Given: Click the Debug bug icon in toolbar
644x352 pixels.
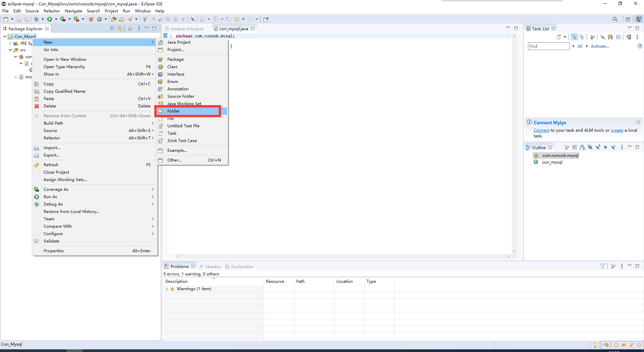Looking at the screenshot, I should pos(36,19).
